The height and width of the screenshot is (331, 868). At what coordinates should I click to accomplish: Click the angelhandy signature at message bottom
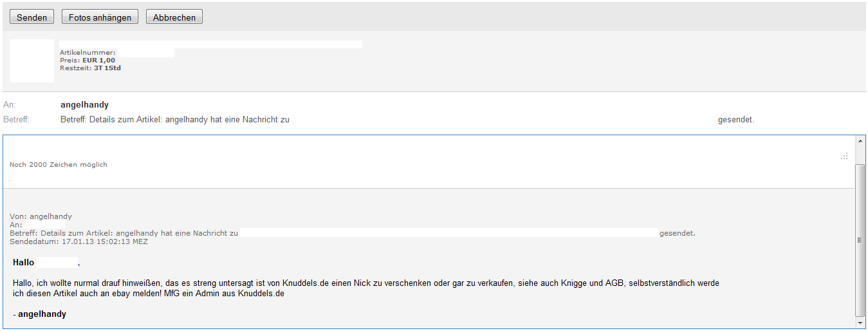pos(42,314)
